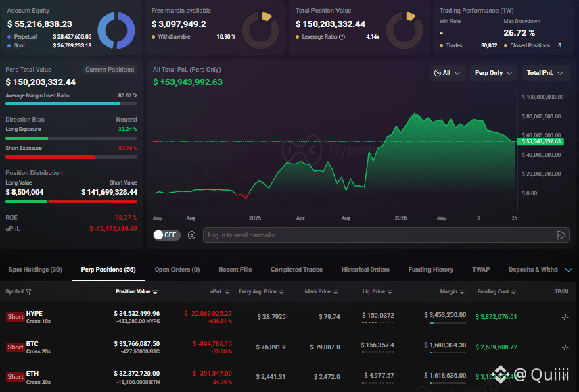579x392 pixels.
Task: Click the Symbol filter funnel icon
Action: click(x=28, y=292)
